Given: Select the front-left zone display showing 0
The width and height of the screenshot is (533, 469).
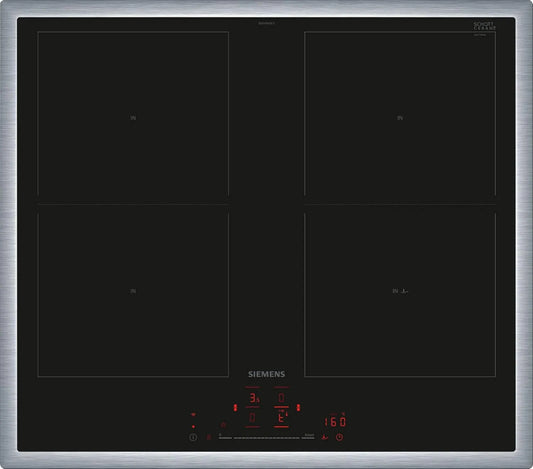Looking at the screenshot, I should coord(252,417).
